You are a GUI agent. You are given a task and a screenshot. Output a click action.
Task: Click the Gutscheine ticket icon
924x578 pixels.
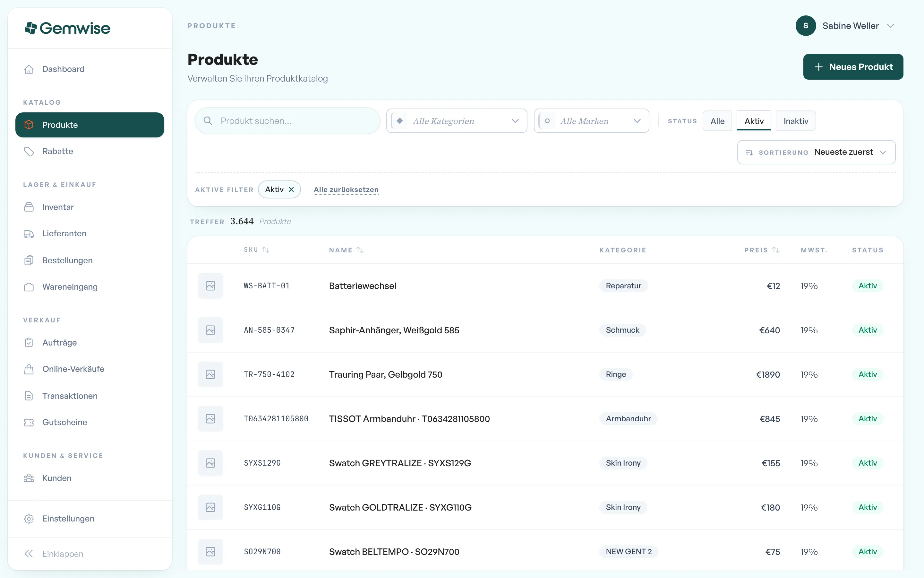point(29,422)
